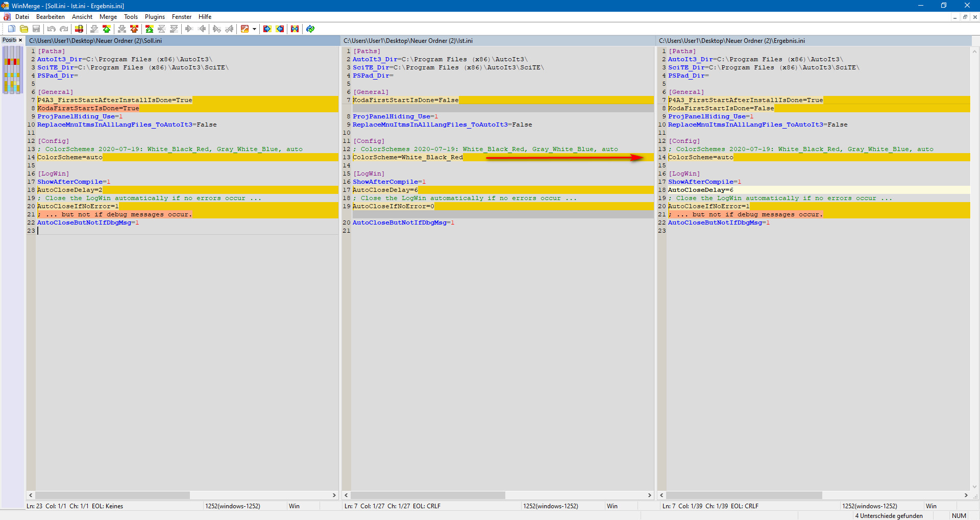Expand the dropdown arrow beside Options icon

pyautogui.click(x=254, y=29)
